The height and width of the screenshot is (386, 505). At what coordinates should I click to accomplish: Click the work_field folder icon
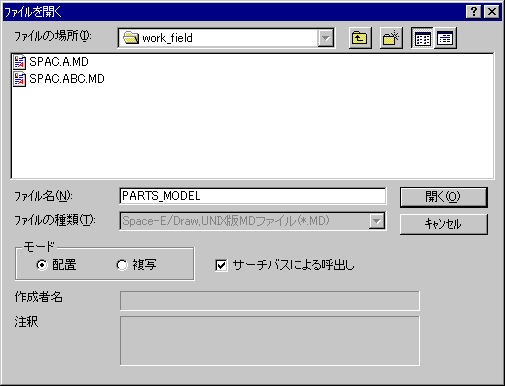tap(131, 38)
